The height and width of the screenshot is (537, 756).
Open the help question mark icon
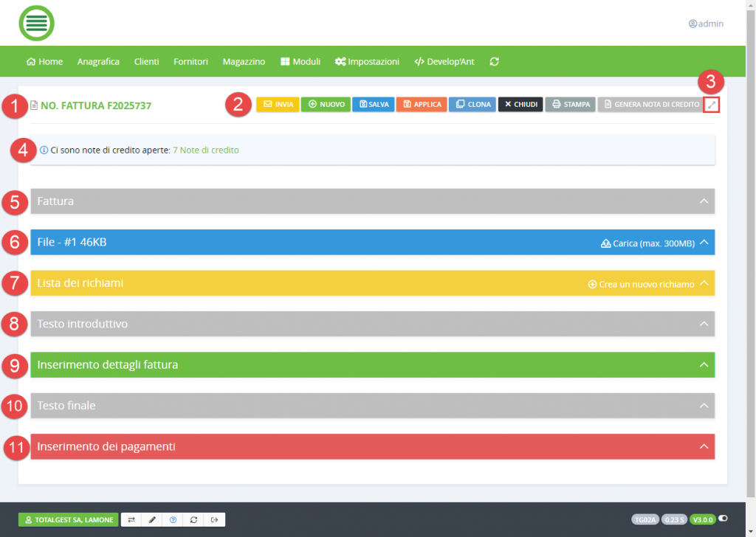click(x=173, y=520)
